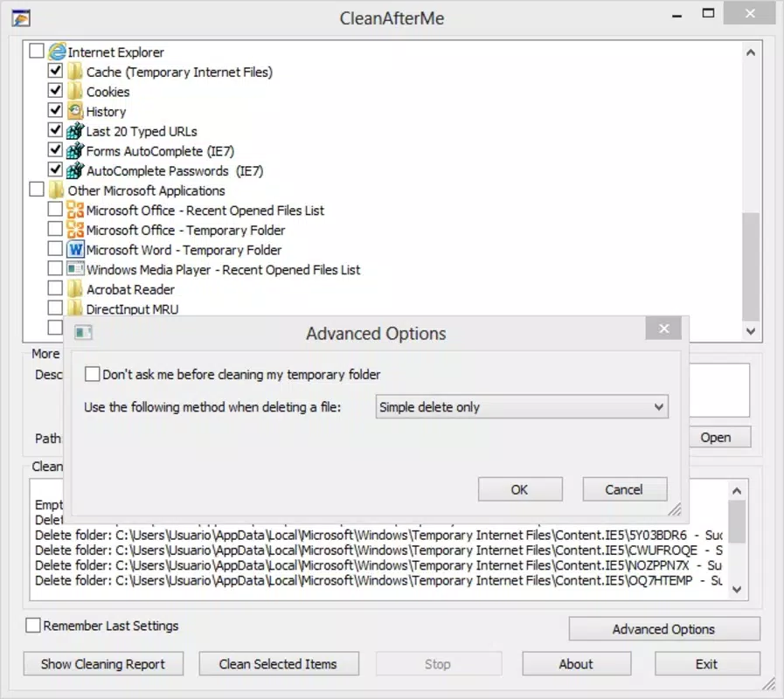Select the Internet Explorer tree label
784x699 pixels.
tap(116, 52)
